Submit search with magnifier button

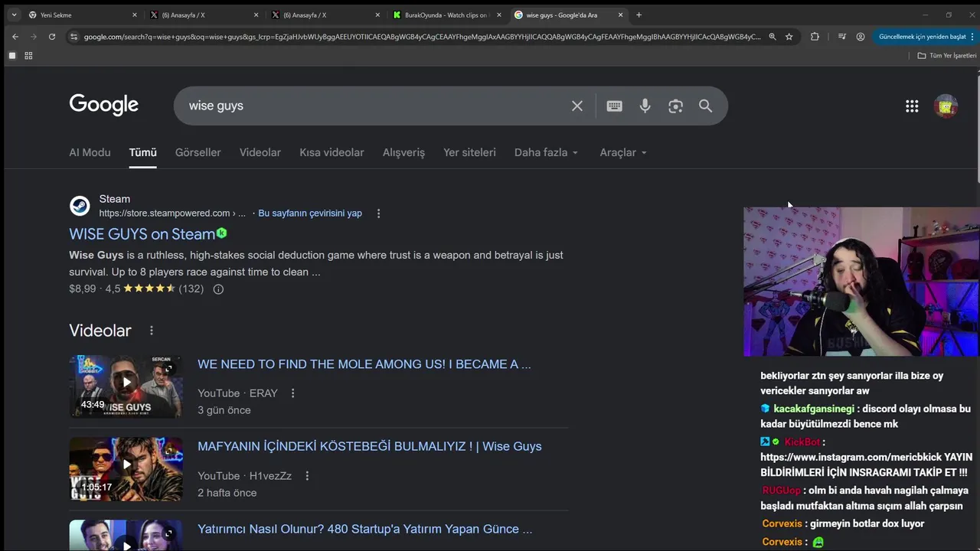[x=705, y=106]
